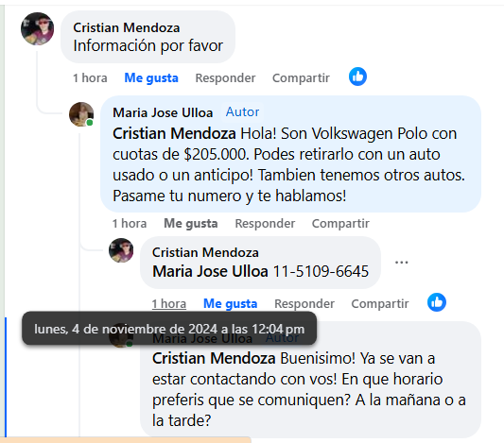Click Compartir under first comment
504x443 pixels.
(301, 78)
